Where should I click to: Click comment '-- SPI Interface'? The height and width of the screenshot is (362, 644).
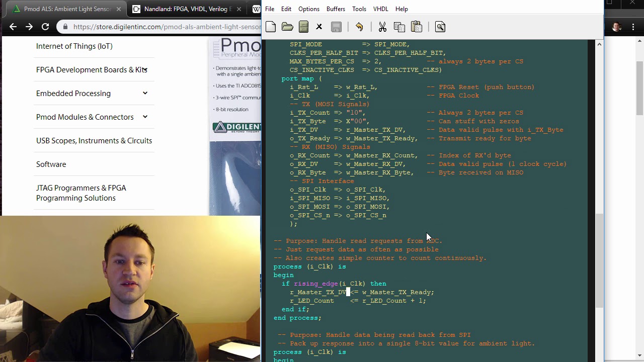(322, 181)
